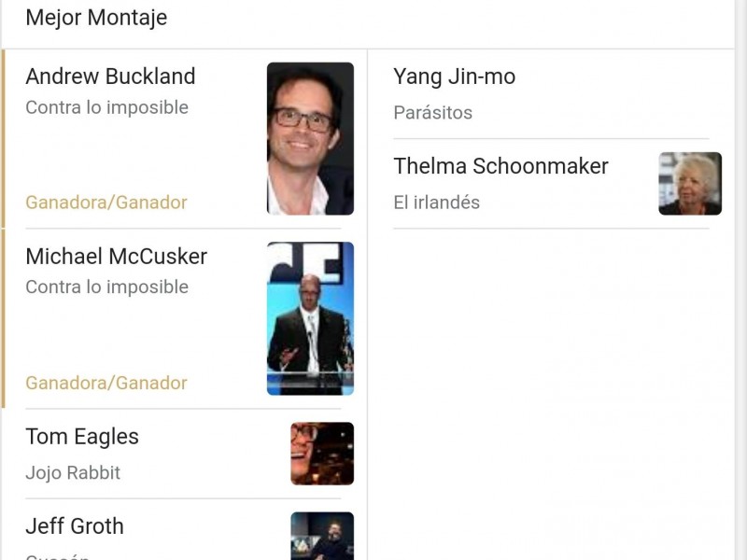
Task: Click Ganadora/Ganador label under Michael McCusker
Action: [106, 383]
